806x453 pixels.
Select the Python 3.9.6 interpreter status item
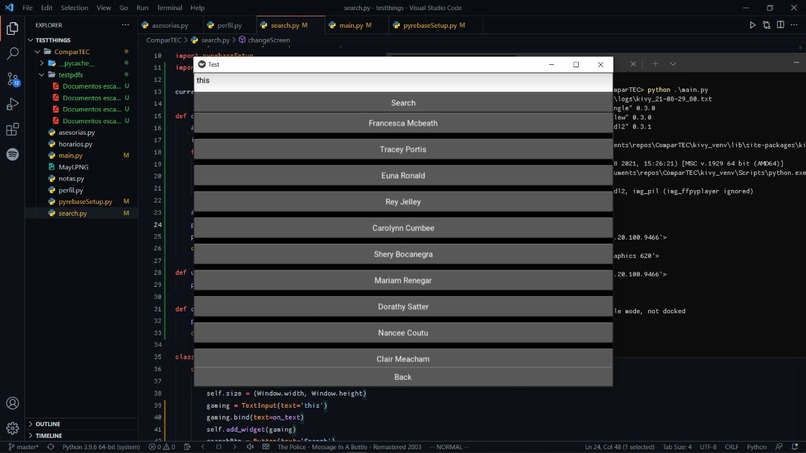tap(101, 447)
